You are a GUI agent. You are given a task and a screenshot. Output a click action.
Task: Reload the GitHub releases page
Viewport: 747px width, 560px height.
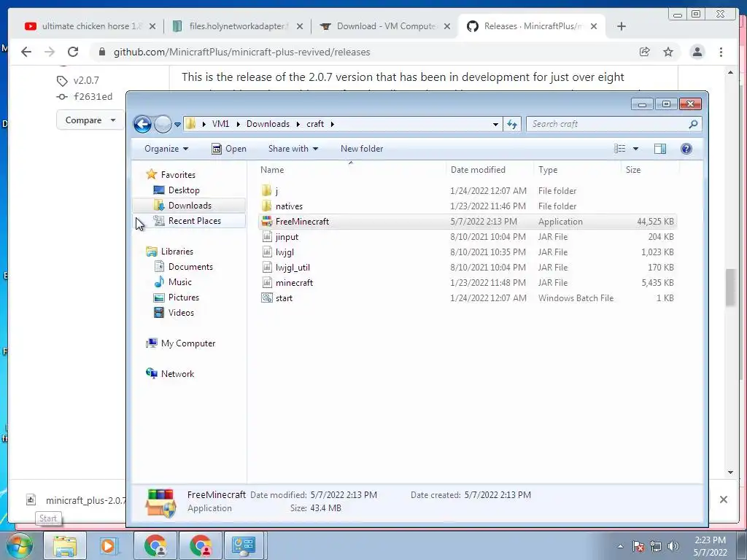click(x=73, y=52)
